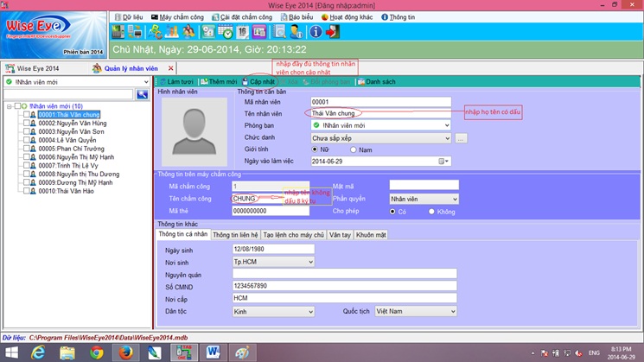Image resolution: width=644 pixels, height=362 pixels.
Task: Open the Dân tộc dropdown
Action: tap(310, 312)
